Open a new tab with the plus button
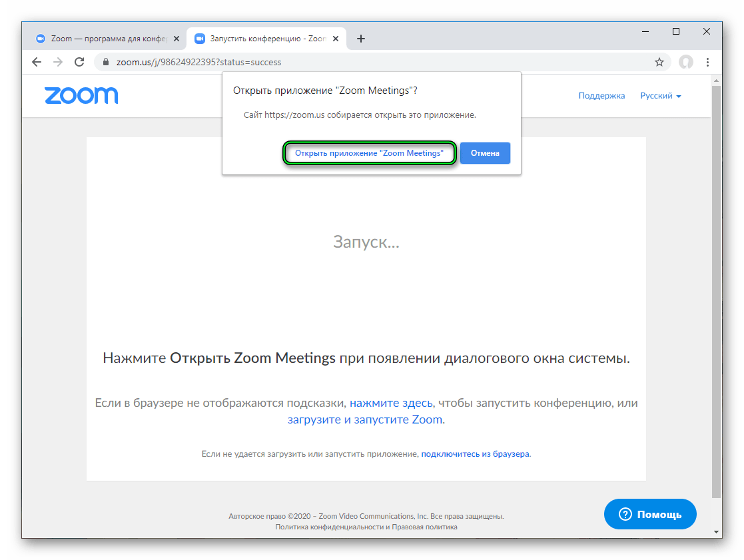Screen dimensions: 744x560 (x=361, y=39)
